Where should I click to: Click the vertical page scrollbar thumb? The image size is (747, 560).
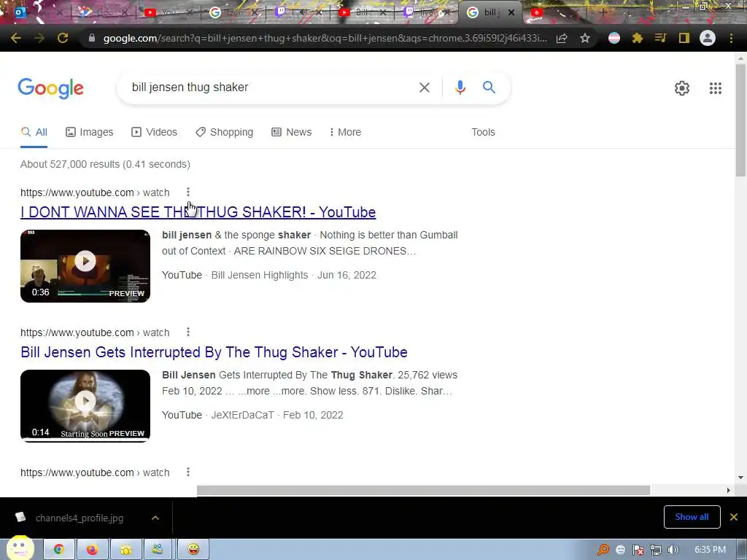(x=741, y=120)
